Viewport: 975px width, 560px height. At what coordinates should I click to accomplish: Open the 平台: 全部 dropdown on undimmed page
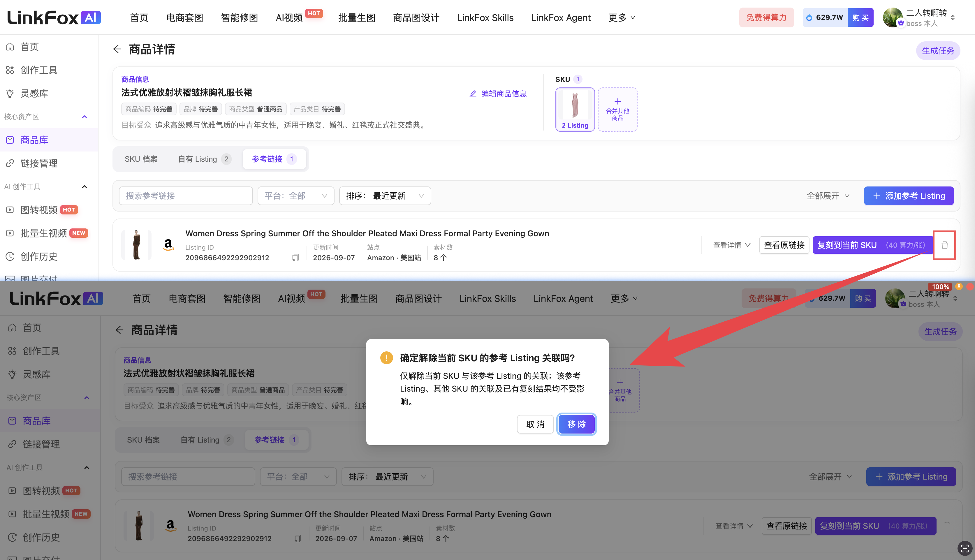296,196
